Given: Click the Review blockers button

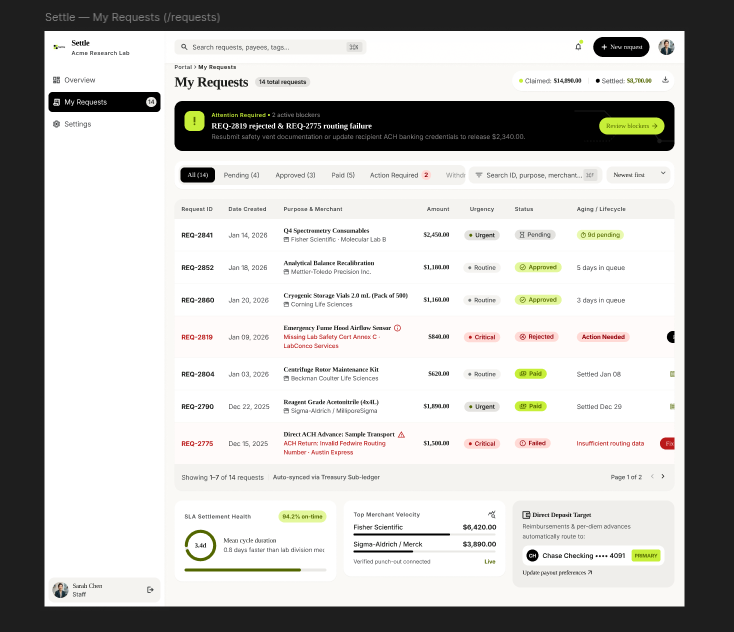Looking at the screenshot, I should point(631,126).
